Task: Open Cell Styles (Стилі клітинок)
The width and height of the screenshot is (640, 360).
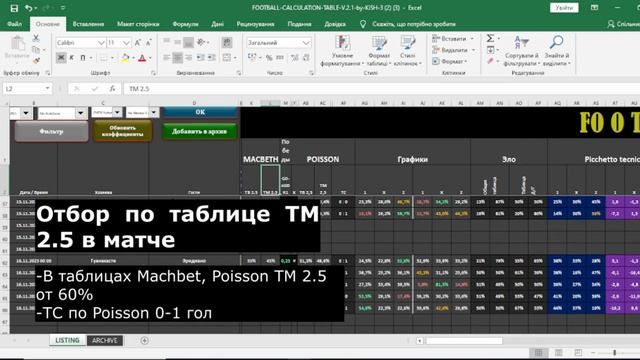Action: click(x=407, y=51)
